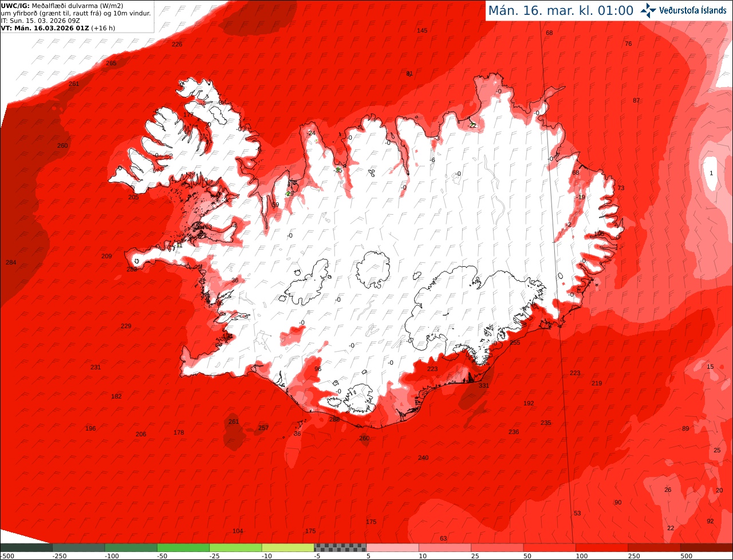Click map value 205 west of Iceland
The image size is (733, 560).
(133, 197)
